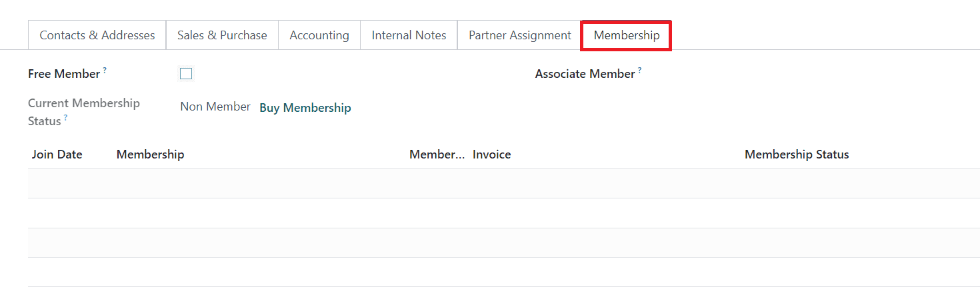
Task: Click the Non Member status value
Action: [x=215, y=107]
